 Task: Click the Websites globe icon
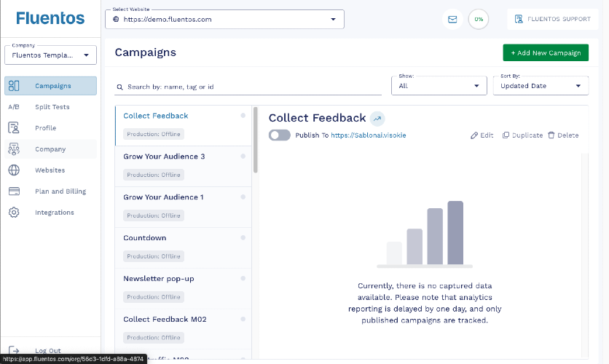[x=14, y=170]
